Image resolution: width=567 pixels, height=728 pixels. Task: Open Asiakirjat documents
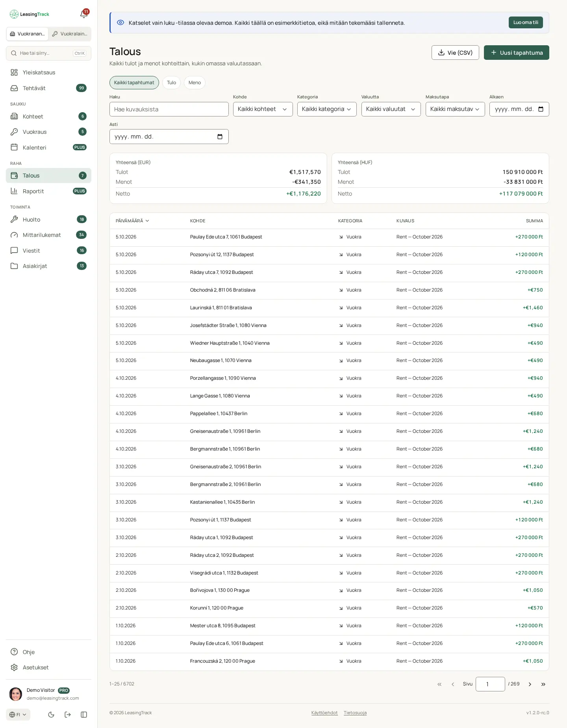pyautogui.click(x=48, y=266)
